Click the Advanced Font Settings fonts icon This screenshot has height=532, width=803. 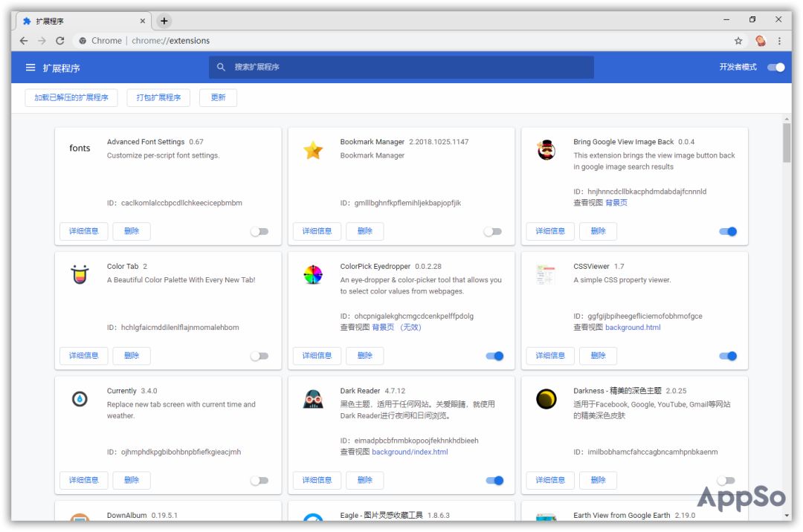point(80,148)
